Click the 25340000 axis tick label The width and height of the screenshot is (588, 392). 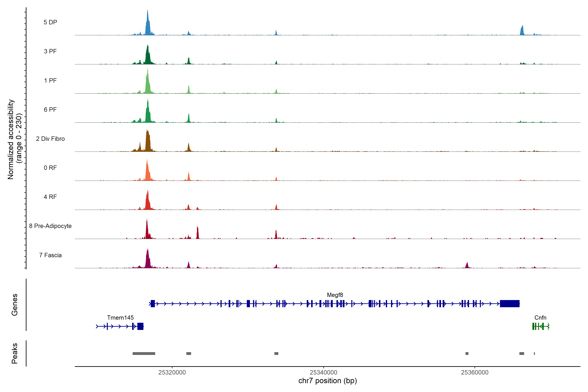tap(323, 372)
